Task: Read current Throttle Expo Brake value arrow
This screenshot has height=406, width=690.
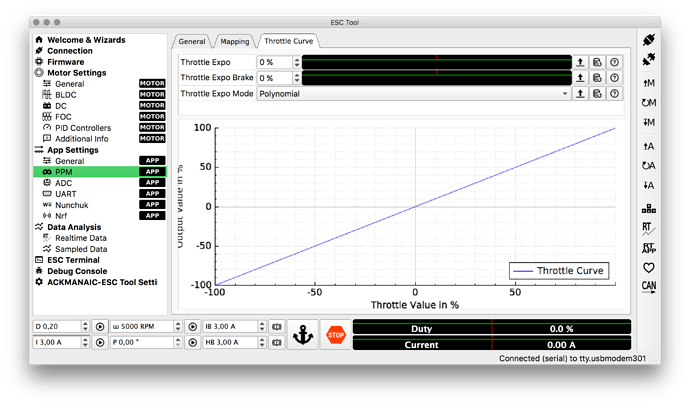Action: pos(580,78)
